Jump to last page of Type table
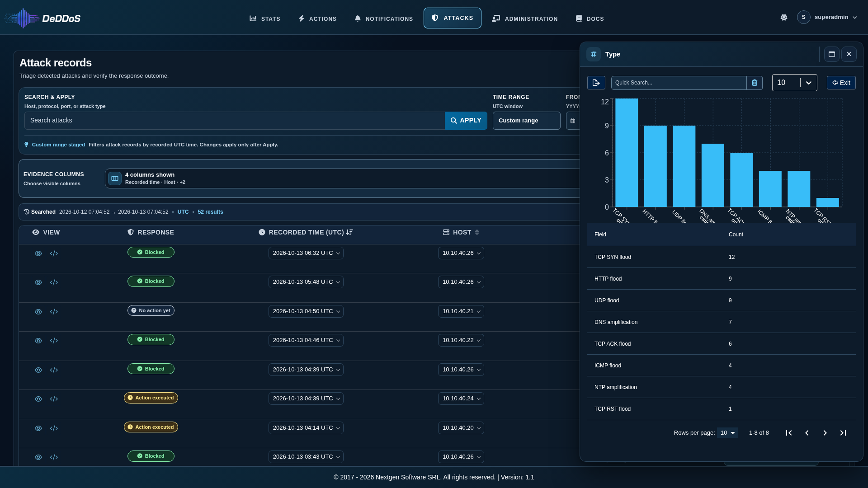This screenshot has width=868, height=488. click(843, 433)
